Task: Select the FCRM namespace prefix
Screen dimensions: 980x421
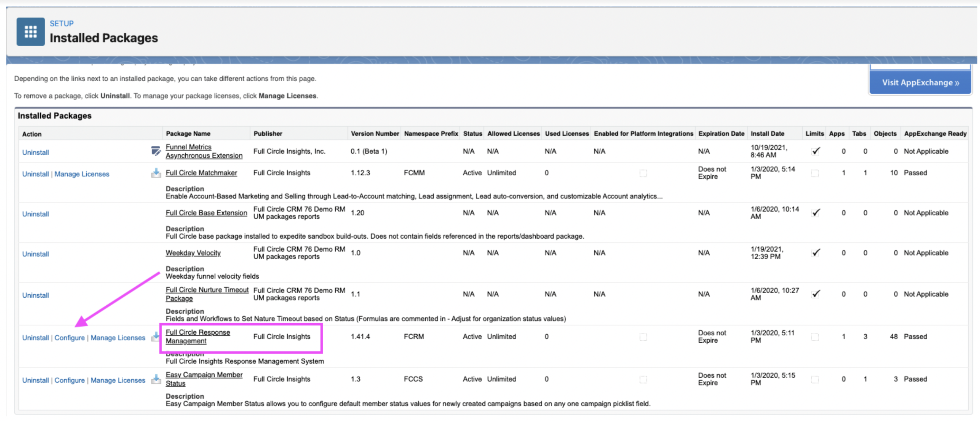Action: pos(414,337)
